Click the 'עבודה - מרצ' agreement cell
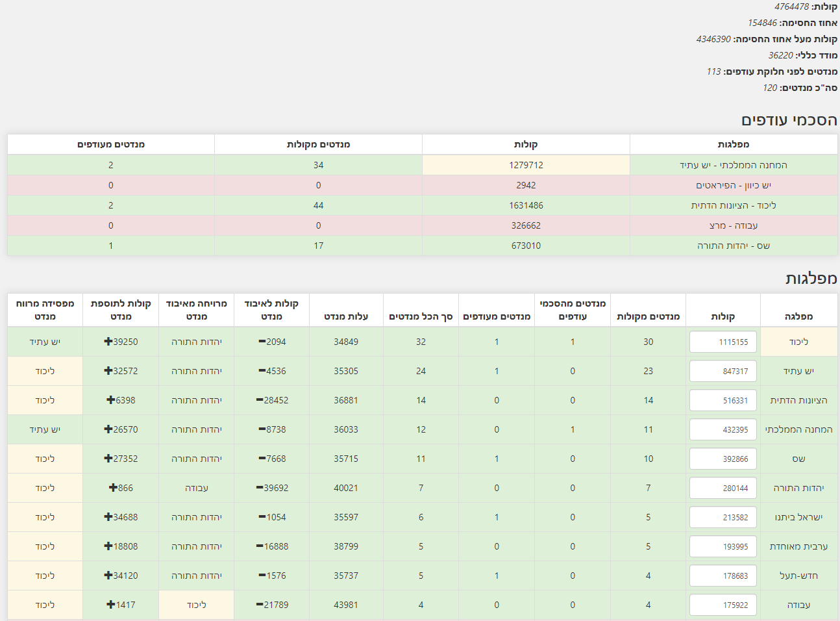Image resolution: width=840 pixels, height=621 pixels. coord(734,225)
